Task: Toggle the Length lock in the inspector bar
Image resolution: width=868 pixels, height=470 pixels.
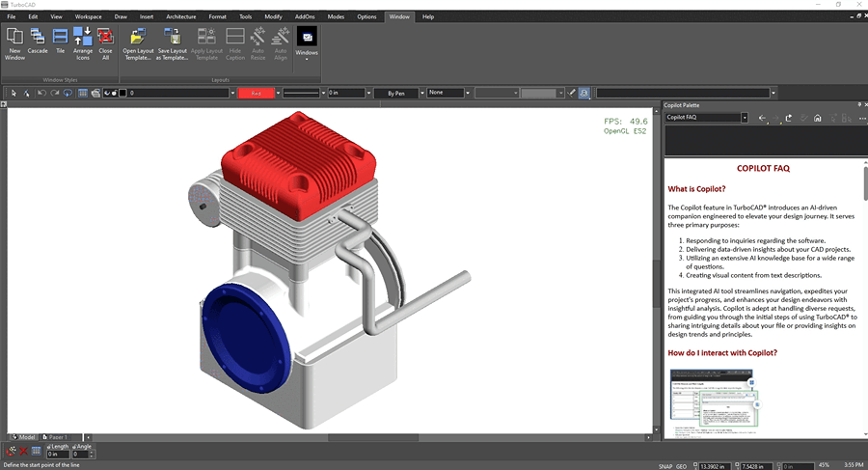Action: 49,446
